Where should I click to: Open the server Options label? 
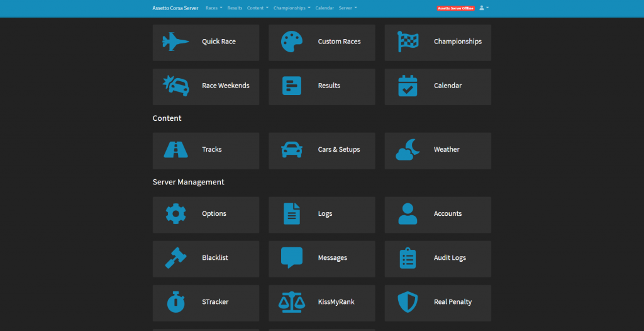coord(214,214)
